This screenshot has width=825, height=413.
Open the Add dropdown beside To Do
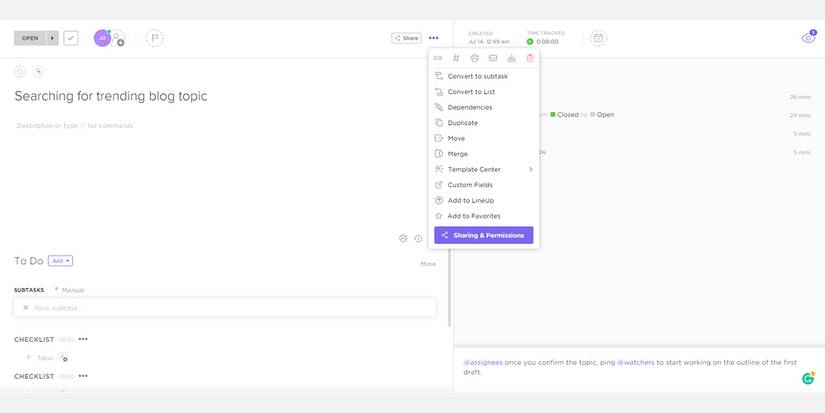pyautogui.click(x=61, y=261)
